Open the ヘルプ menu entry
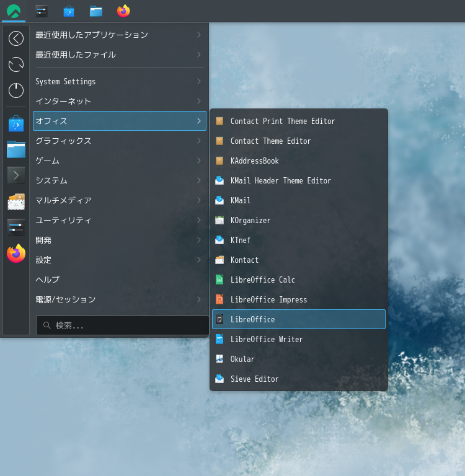Viewport: 465px width, 476px height. 120,280
